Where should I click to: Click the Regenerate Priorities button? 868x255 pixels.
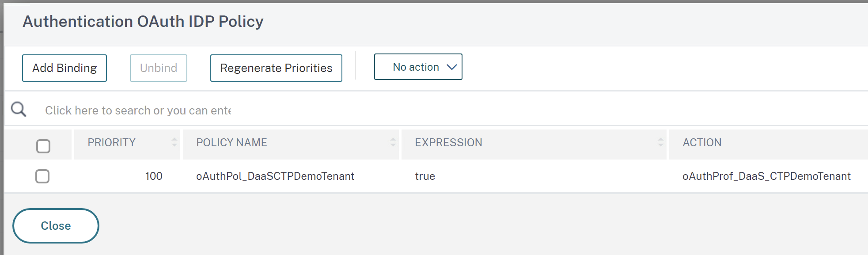(276, 68)
